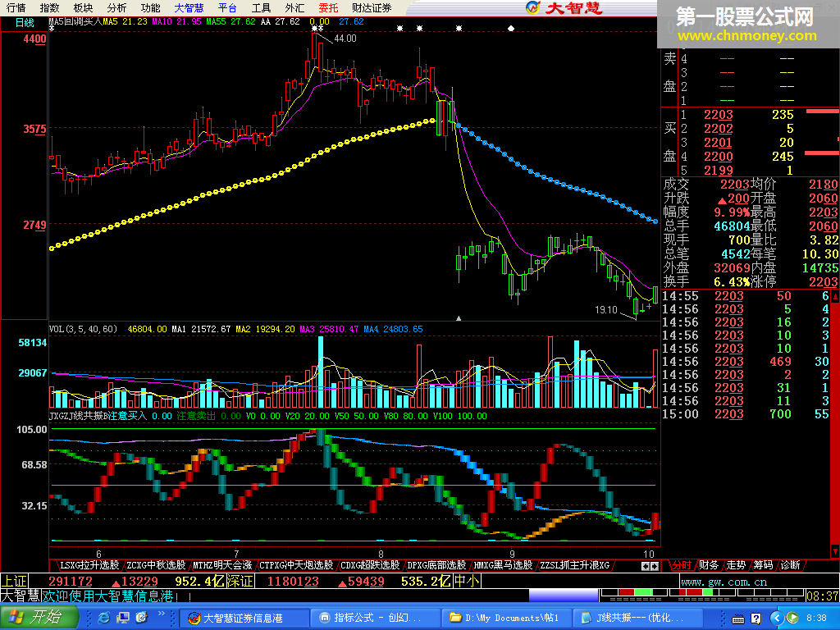Switch to the 指标公式 taskbar window

tap(375, 619)
